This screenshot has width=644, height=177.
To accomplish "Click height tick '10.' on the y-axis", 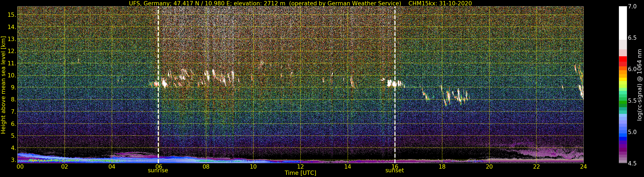I will pyautogui.click(x=12, y=75).
